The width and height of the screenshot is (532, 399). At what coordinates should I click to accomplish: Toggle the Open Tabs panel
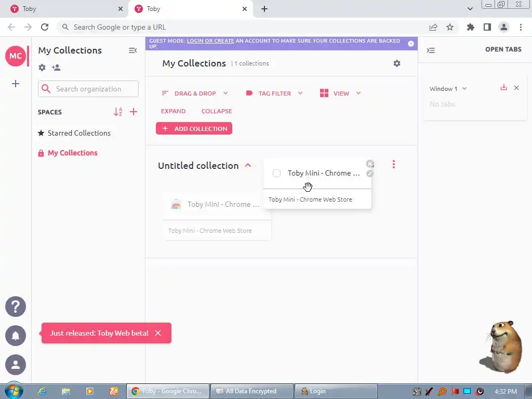431,50
